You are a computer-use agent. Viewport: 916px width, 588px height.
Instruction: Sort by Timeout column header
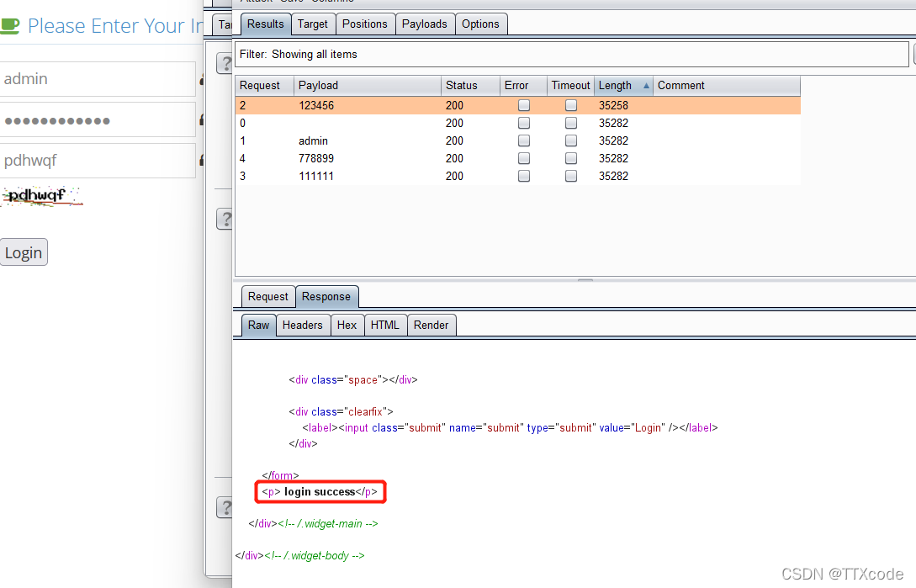(x=571, y=85)
